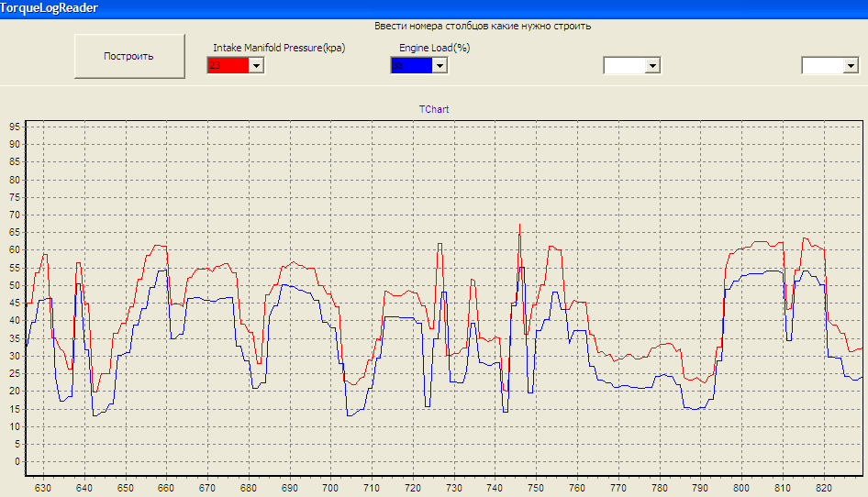Click the 750 label on the X axis
This screenshot has height=497, width=868.
click(x=536, y=489)
